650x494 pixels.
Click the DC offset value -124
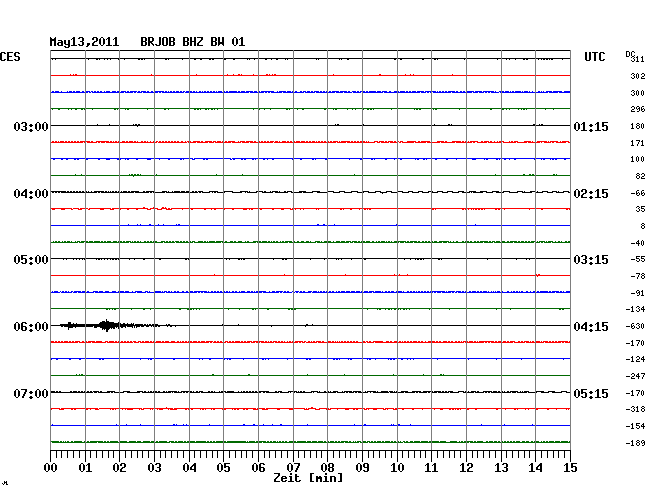pos(635,359)
